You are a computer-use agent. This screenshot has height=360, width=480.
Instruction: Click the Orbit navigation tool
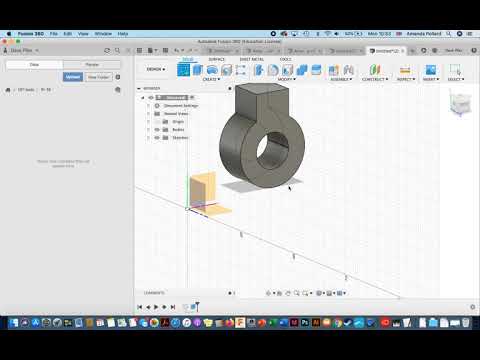click(268, 293)
